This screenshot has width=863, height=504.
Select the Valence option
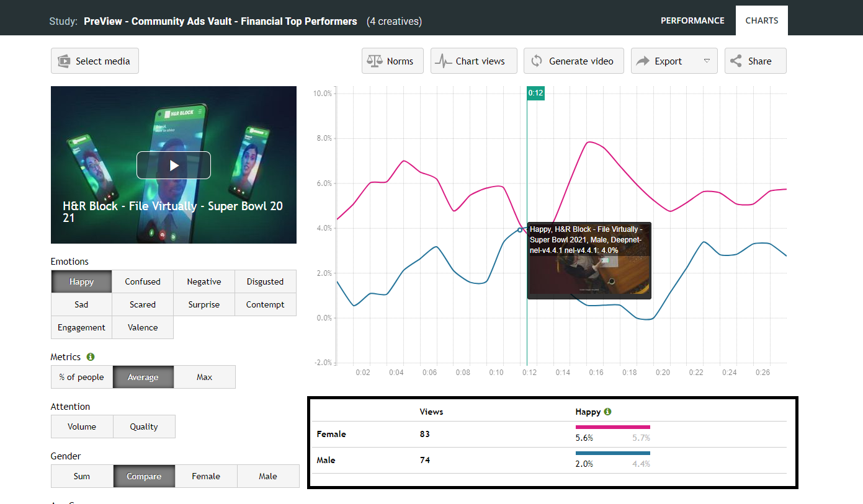[x=143, y=327]
